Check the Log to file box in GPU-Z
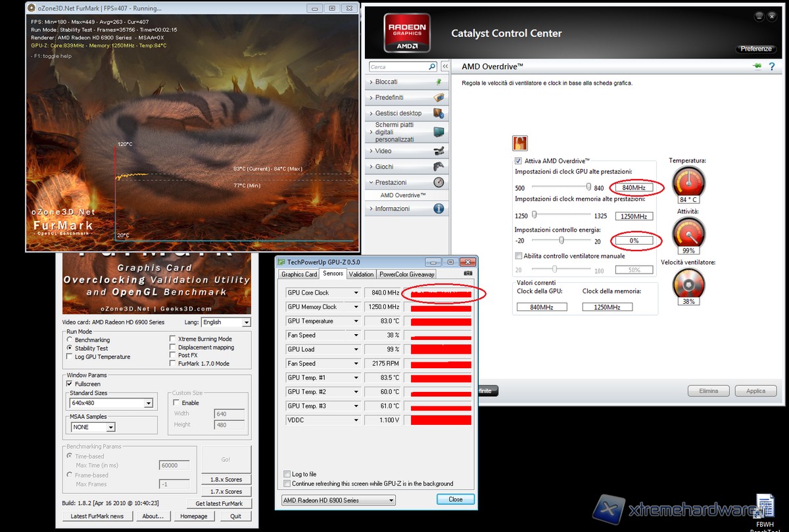Screen dimensions: 789x532 coord(287,474)
